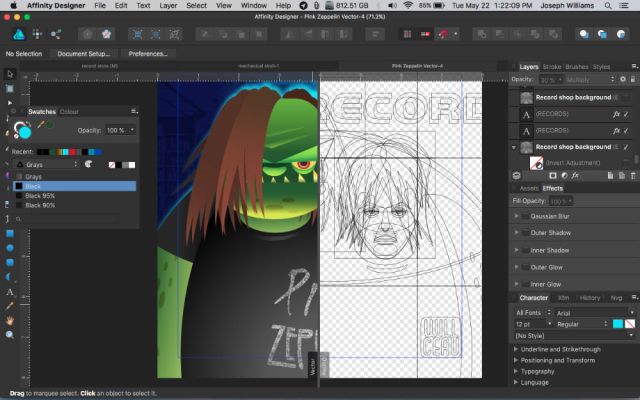Click the Layer Effects fx icon
The height and width of the screenshot is (400, 640).
click(x=575, y=176)
